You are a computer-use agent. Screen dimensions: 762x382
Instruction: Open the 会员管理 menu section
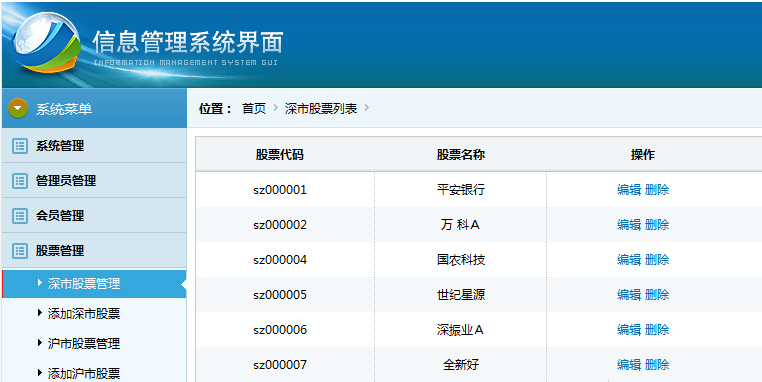(94, 216)
